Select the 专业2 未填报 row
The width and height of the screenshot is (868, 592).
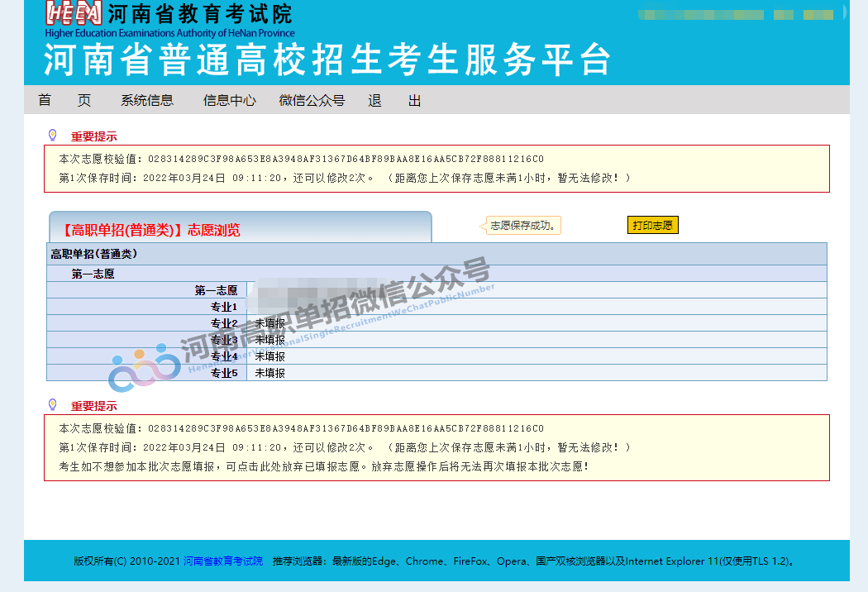tap(436, 323)
